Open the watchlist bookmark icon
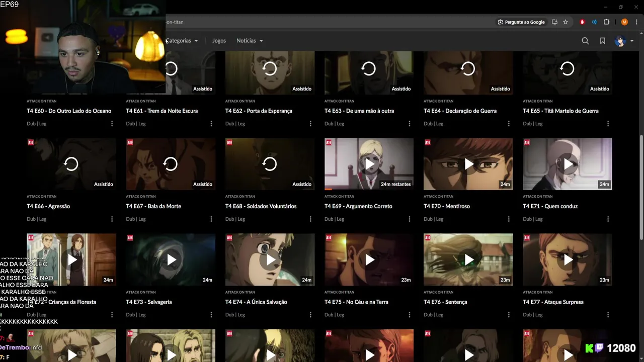Image resolution: width=644 pixels, height=362 pixels. pyautogui.click(x=602, y=41)
